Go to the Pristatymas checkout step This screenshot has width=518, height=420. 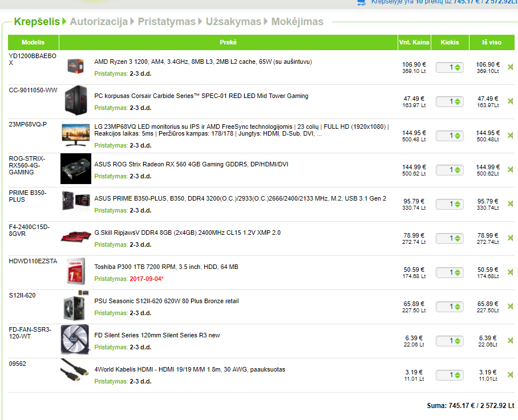[167, 22]
